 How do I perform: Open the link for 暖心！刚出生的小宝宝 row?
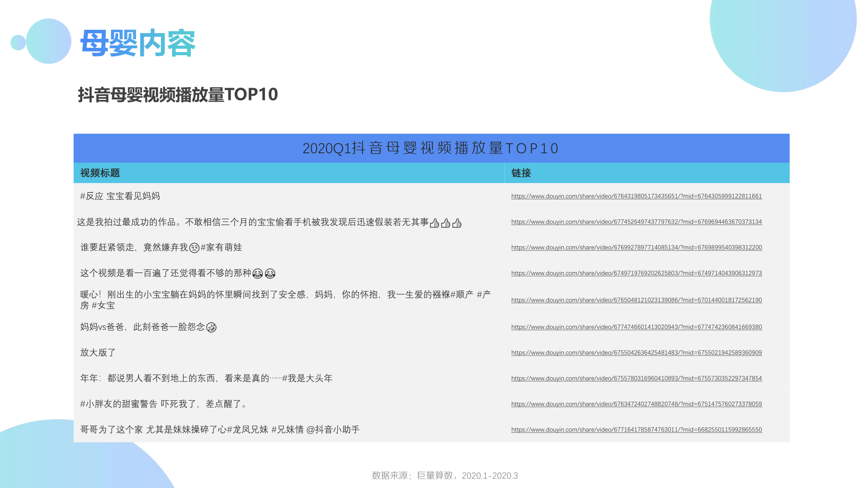pos(637,300)
